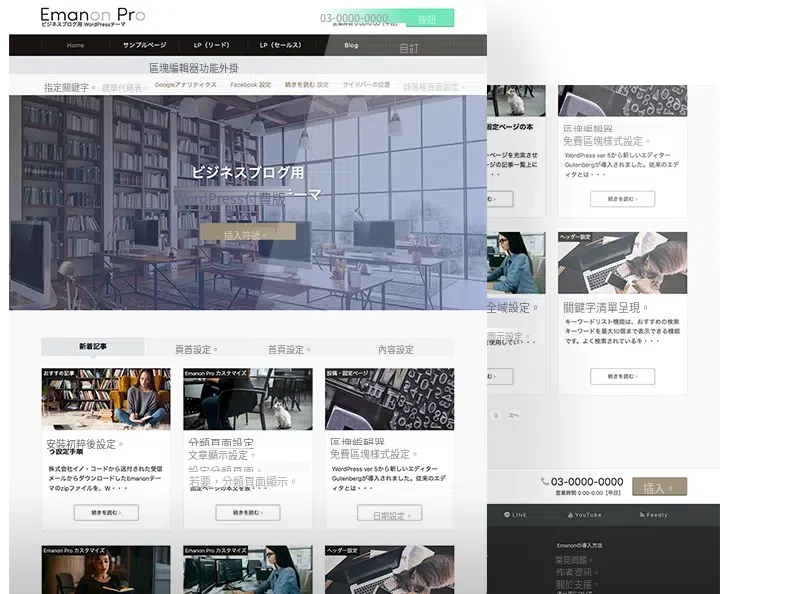Click the 插入符號 button on hero image

[247, 232]
